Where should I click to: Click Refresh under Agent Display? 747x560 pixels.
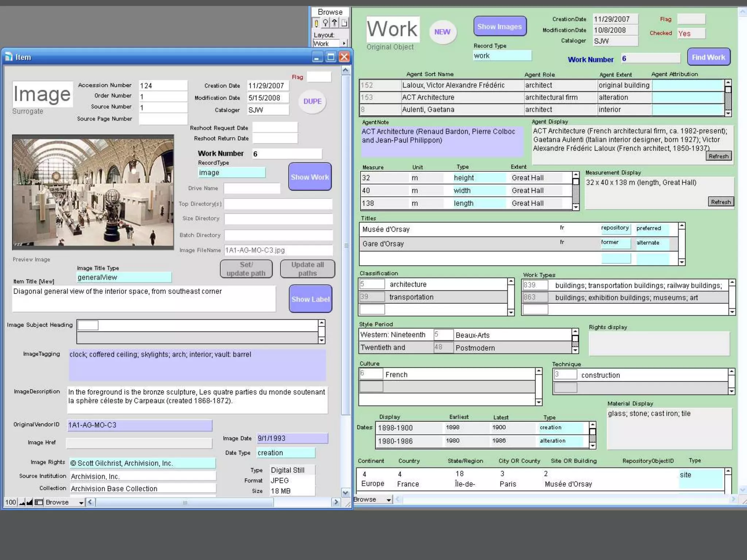(718, 156)
